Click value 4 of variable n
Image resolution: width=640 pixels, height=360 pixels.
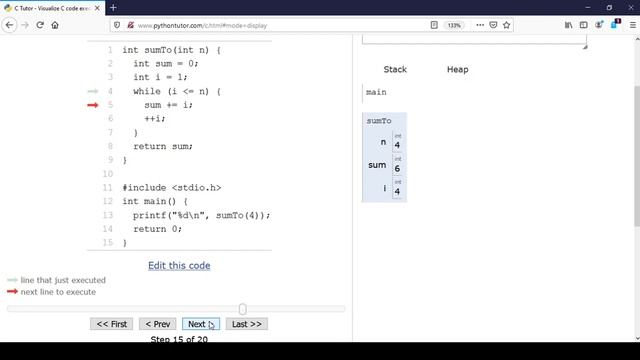tap(397, 145)
